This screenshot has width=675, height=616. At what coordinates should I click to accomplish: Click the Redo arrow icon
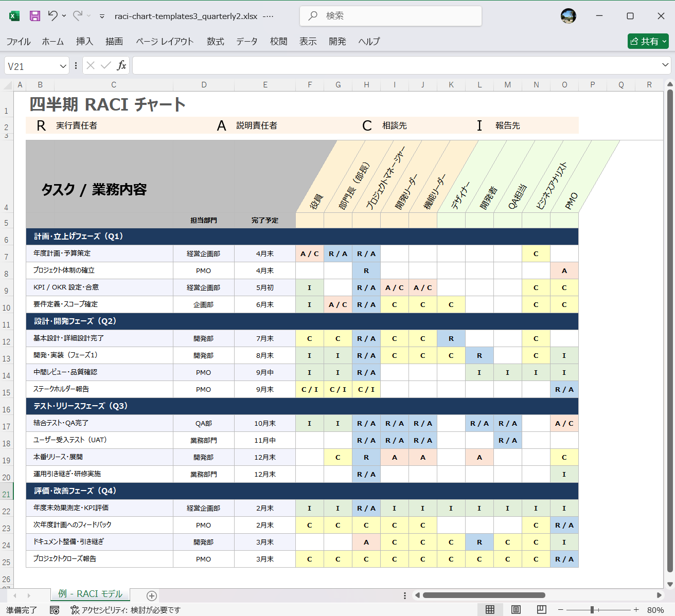(x=77, y=16)
